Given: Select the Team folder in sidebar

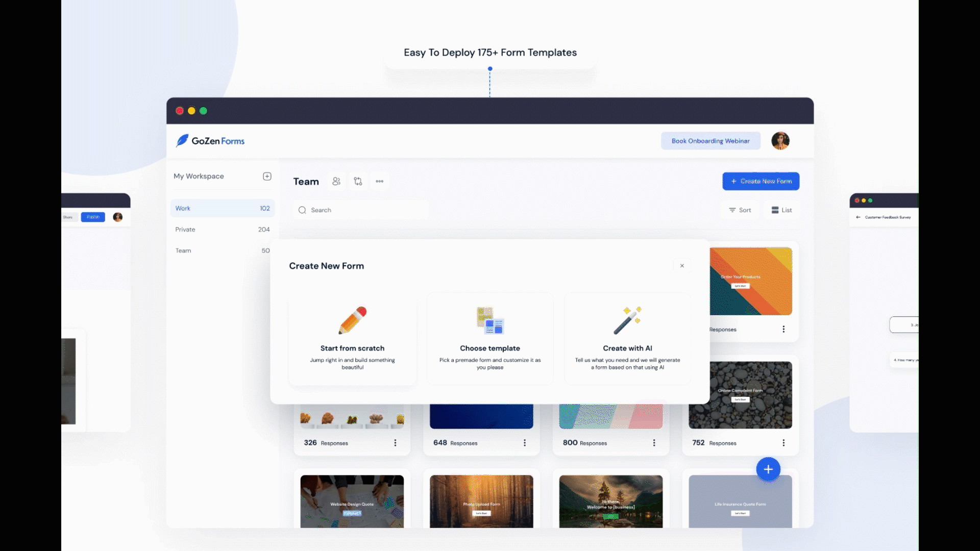Looking at the screenshot, I should click(223, 251).
